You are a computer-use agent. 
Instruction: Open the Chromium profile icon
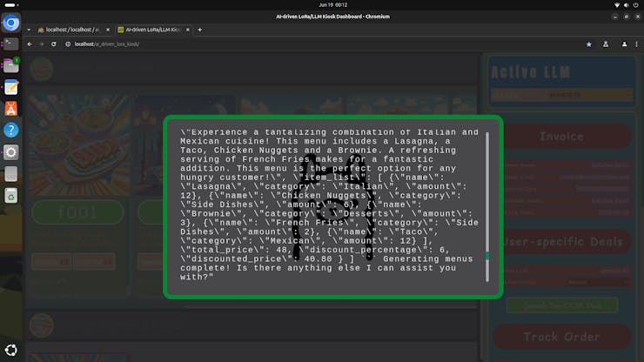point(624,44)
